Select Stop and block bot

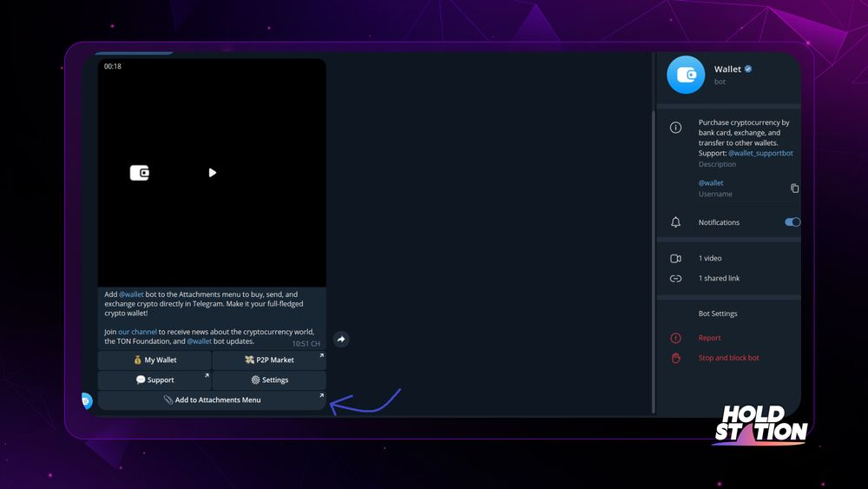tap(728, 358)
